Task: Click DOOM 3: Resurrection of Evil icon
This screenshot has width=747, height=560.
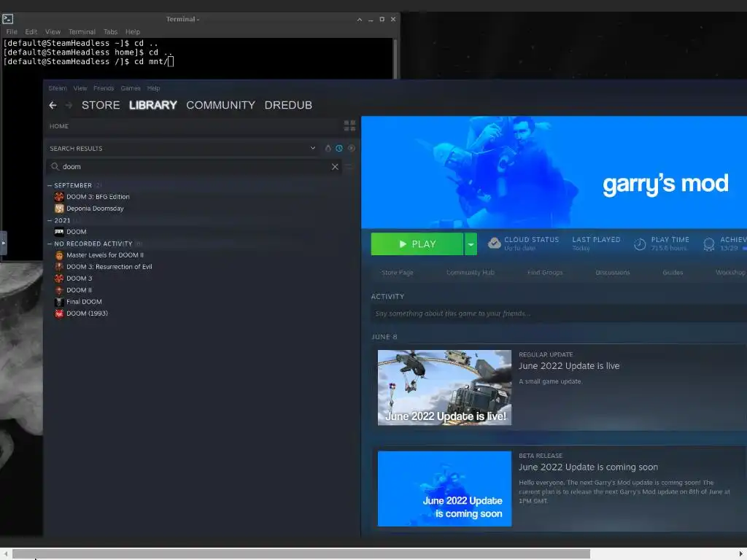Action: 59,267
